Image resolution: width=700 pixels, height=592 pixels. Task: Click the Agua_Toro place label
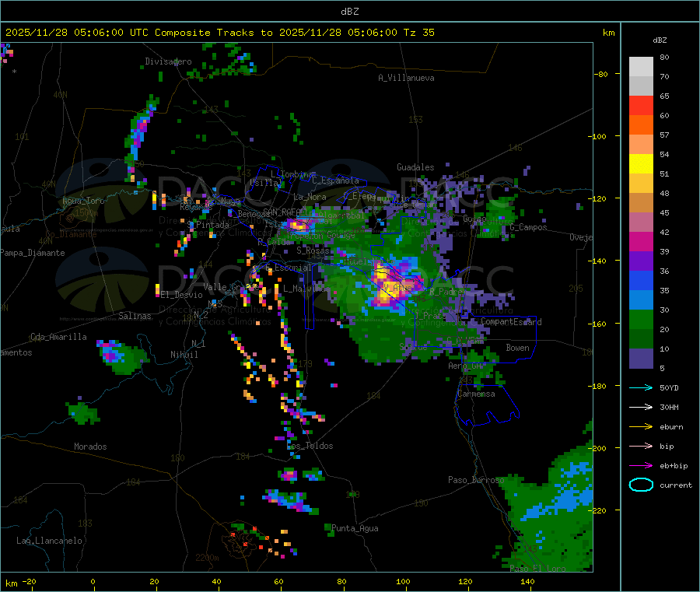[x=83, y=201]
